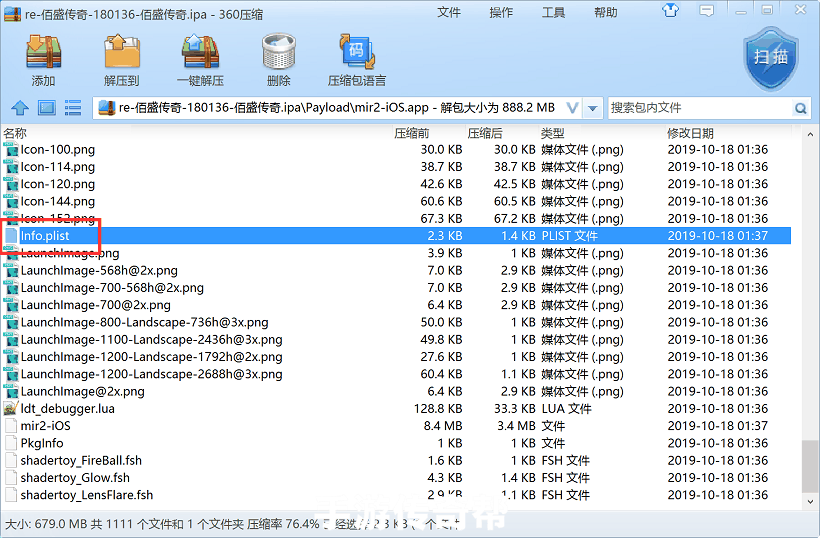Image resolution: width=820 pixels, height=538 pixels.
Task: Sort by the 压缩后 column header
Action: (x=485, y=133)
